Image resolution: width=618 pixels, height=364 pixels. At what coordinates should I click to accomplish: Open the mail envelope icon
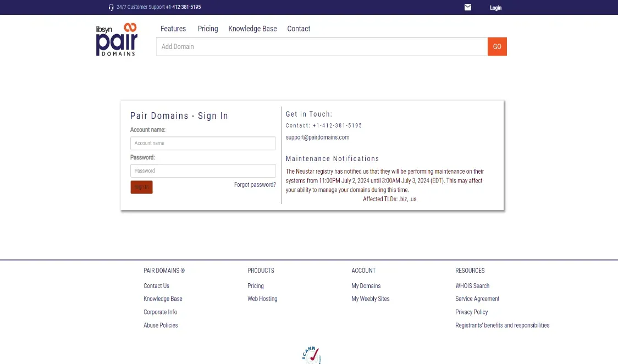(468, 7)
